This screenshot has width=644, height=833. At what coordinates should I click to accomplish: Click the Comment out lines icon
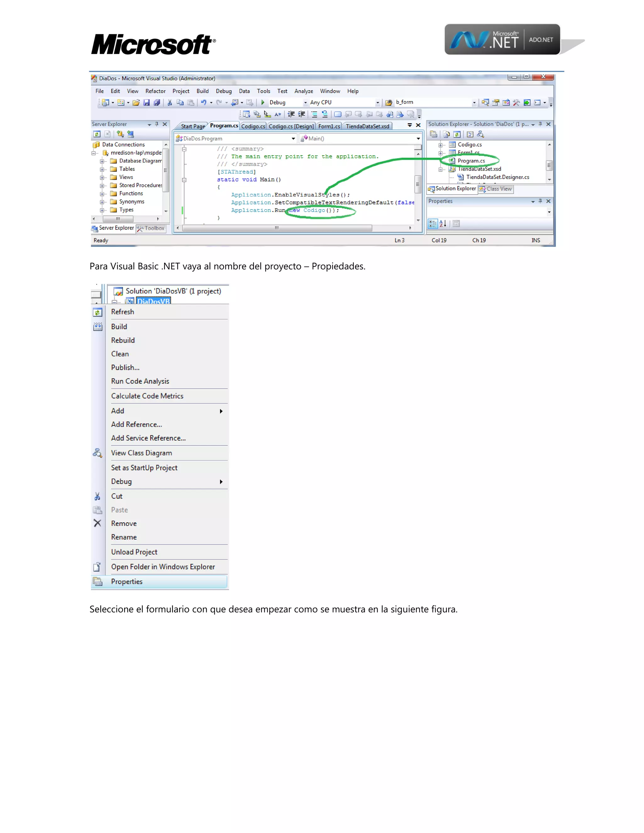[x=314, y=114]
